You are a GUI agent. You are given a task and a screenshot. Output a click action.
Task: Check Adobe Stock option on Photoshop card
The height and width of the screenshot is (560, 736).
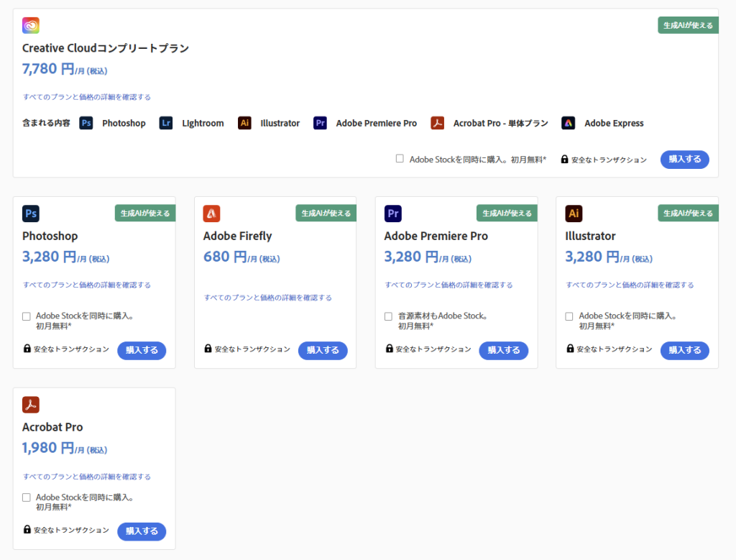(27, 316)
